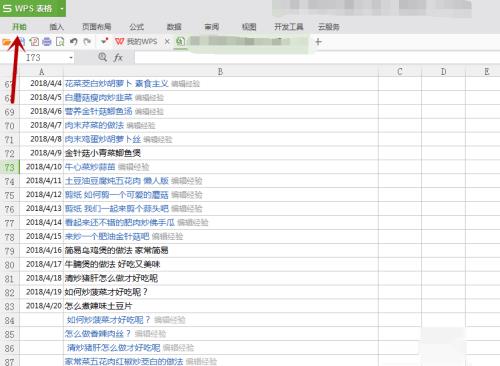Screen dimensions: 500x366
Task: Open the insert function fx button
Action: [x=118, y=58]
